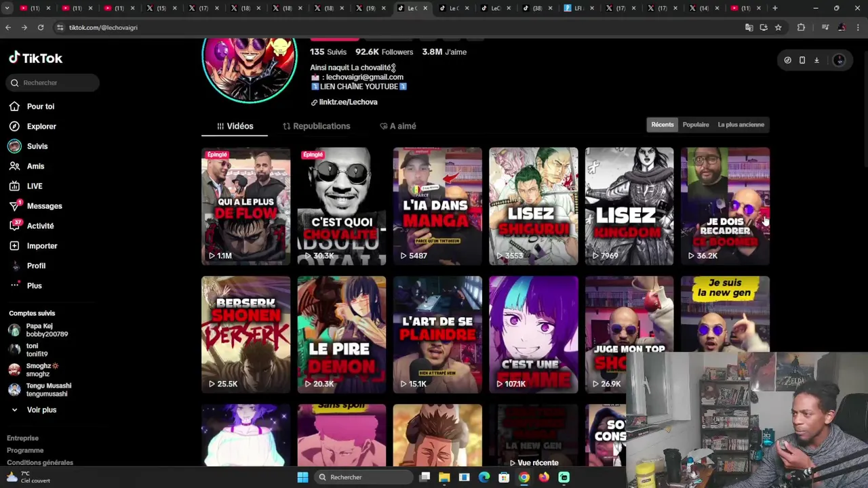Open the TikTok profile avatar at top right
The height and width of the screenshot is (488, 868).
tap(839, 60)
